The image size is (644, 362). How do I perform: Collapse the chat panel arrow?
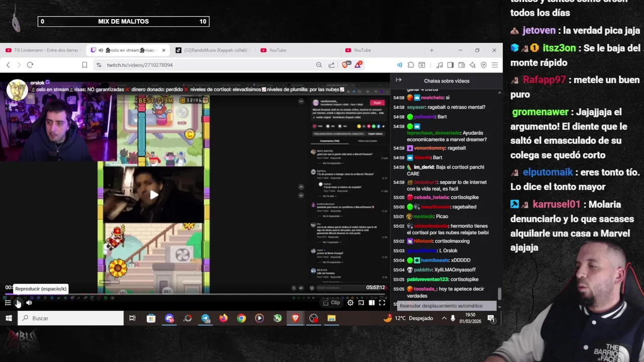tap(398, 80)
